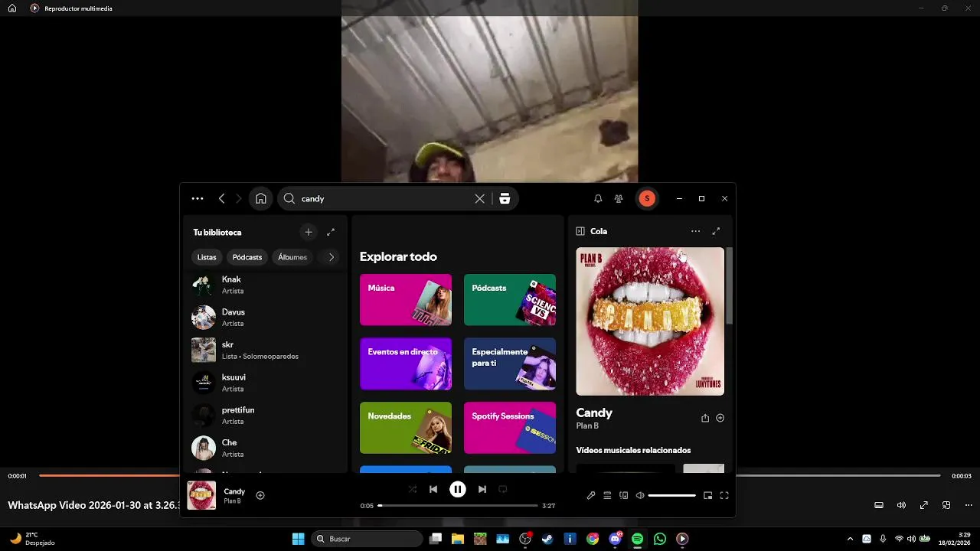Screen dimensions: 980x551
Task: Add Candy to library from side panel
Action: point(720,419)
